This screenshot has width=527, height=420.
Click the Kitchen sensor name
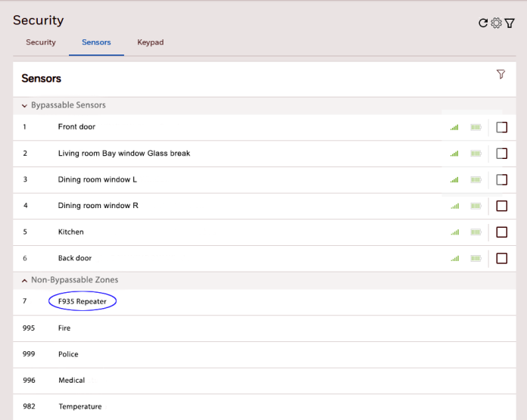[71, 232]
